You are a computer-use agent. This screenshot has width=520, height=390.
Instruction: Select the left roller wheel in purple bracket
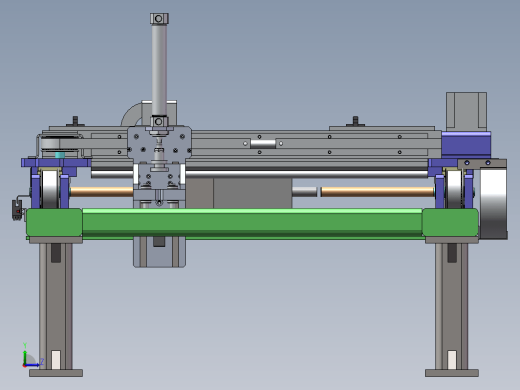[x=50, y=189]
